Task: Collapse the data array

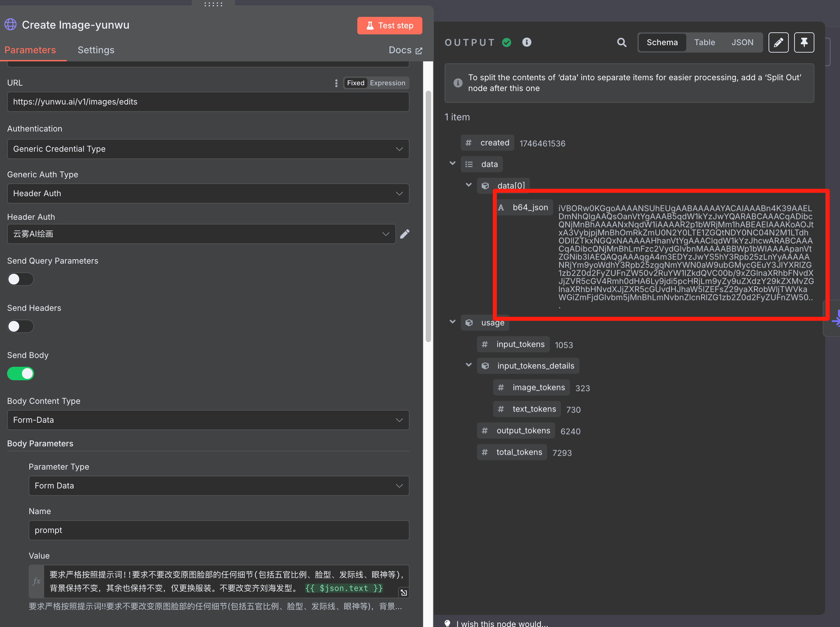Action: click(452, 163)
